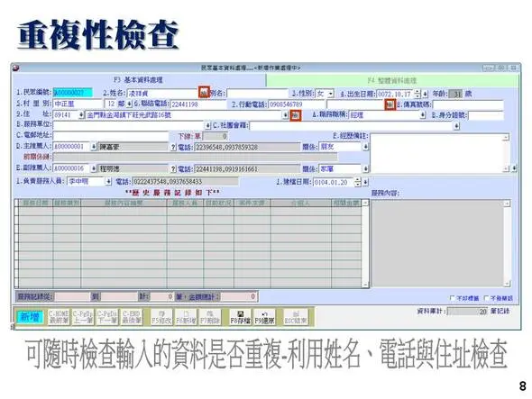Go to previous record with C-PgUp 上一筆
This screenshot has height=399, width=532.
tap(83, 317)
